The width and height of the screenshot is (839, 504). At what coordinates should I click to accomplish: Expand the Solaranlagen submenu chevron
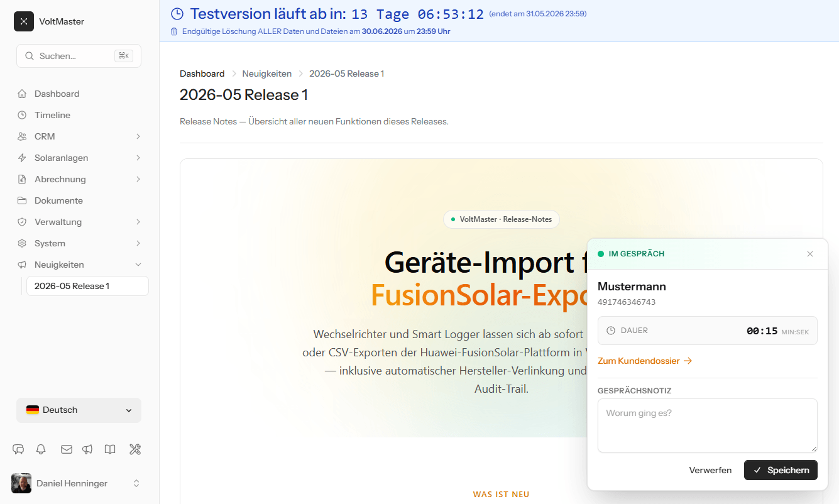(138, 158)
